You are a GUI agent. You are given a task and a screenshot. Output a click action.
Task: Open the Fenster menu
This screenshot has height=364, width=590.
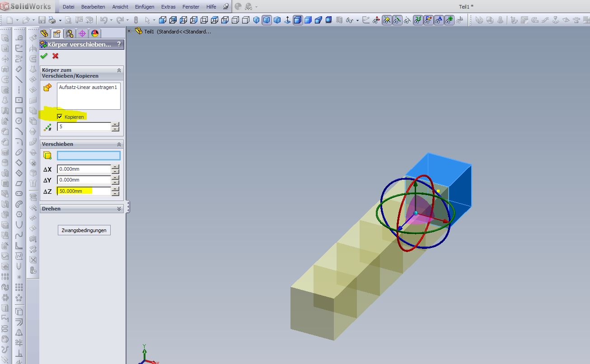(x=191, y=7)
